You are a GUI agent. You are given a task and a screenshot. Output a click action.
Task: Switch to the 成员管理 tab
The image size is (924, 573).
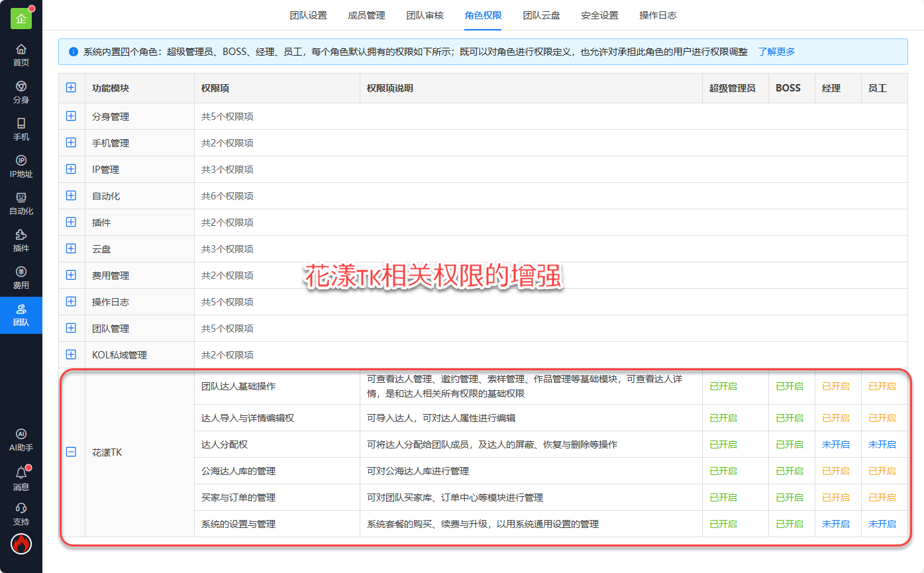(x=366, y=15)
